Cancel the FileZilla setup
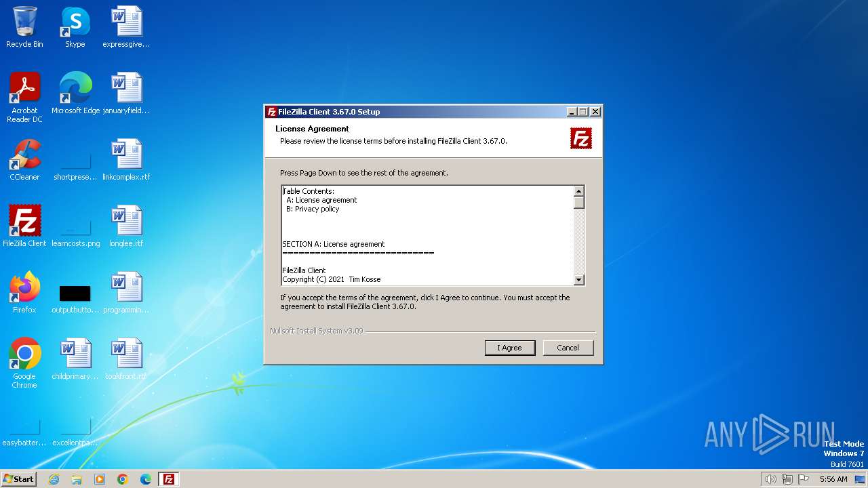 568,348
